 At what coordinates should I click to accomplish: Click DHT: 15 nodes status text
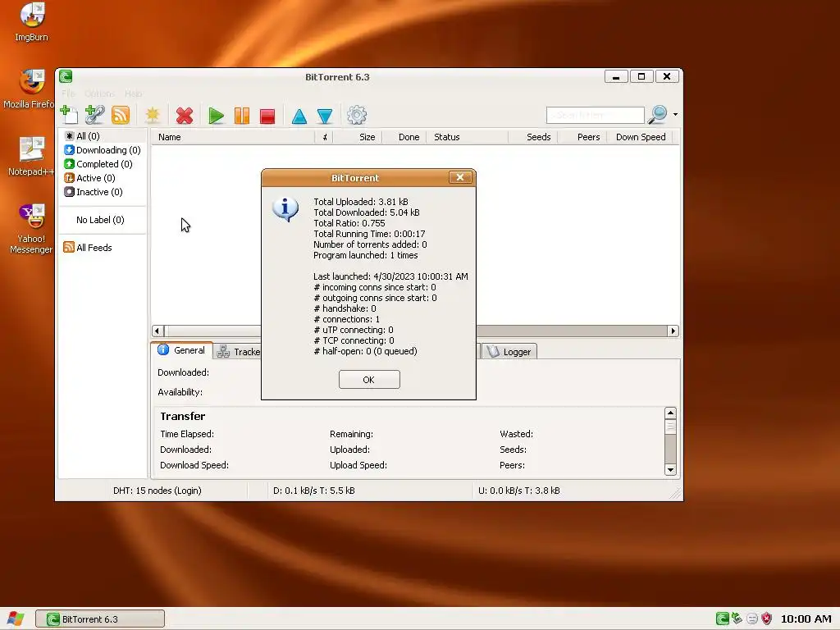[x=157, y=491]
